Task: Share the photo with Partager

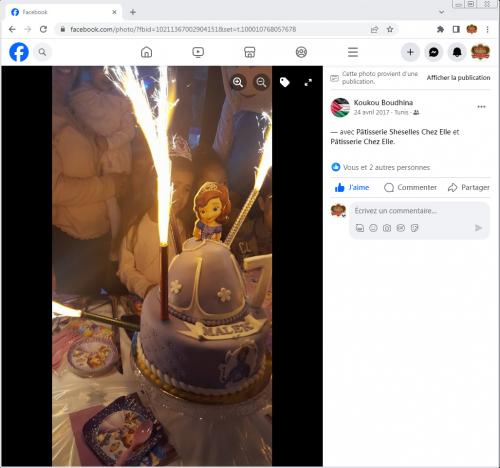Action: click(x=469, y=187)
